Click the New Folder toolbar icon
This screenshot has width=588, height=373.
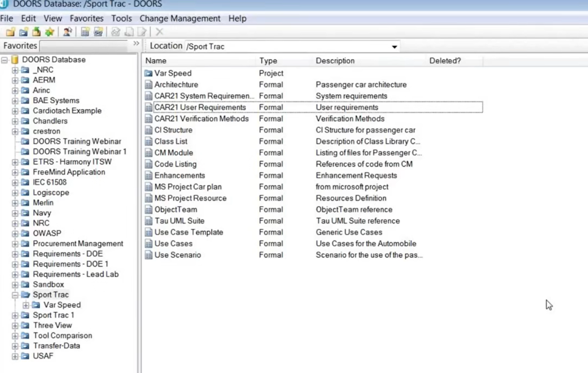(10, 32)
